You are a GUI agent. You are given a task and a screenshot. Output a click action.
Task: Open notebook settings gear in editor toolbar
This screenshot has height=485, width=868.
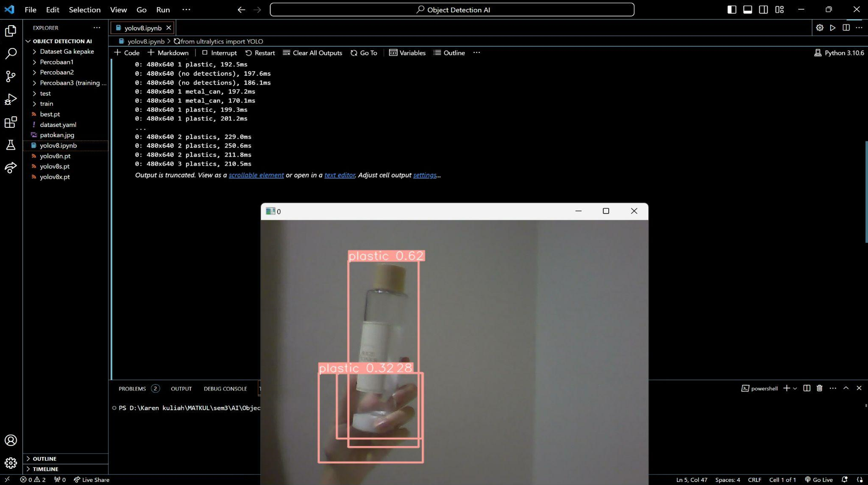(x=820, y=27)
